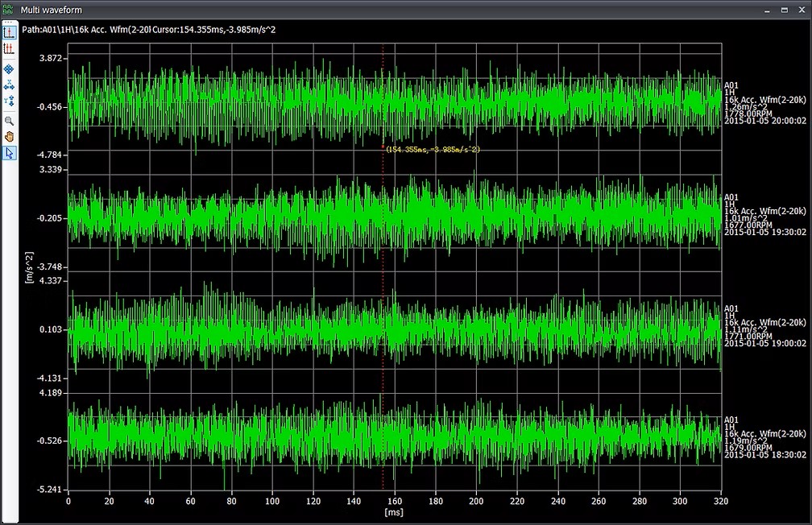Click the yellow cursor readout label
Screen dimensions: 812x525
click(433, 149)
